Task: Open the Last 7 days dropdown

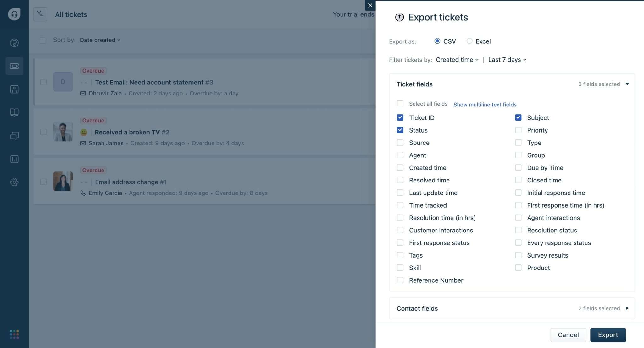Action: pos(507,60)
